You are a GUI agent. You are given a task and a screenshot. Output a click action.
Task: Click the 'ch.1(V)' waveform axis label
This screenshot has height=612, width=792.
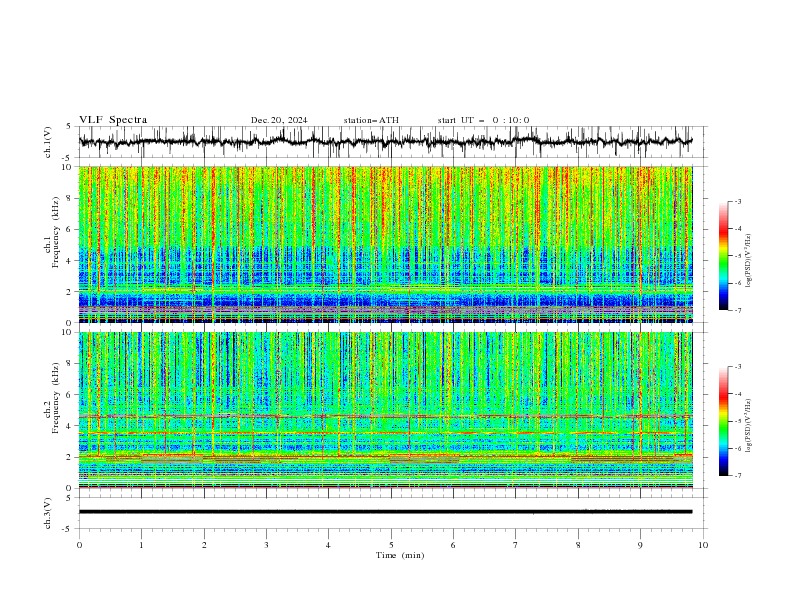(x=48, y=142)
